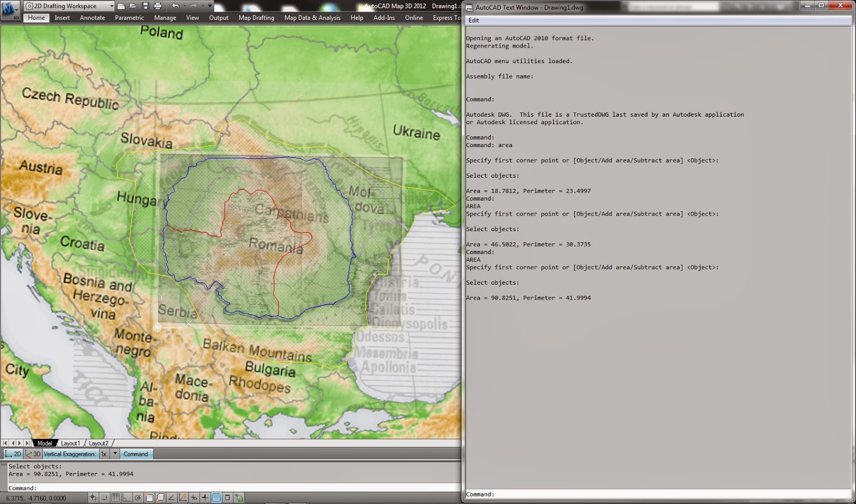Image resolution: width=856 pixels, height=504 pixels.
Task: Click the 1x vertical exaggeration value
Action: (104, 454)
